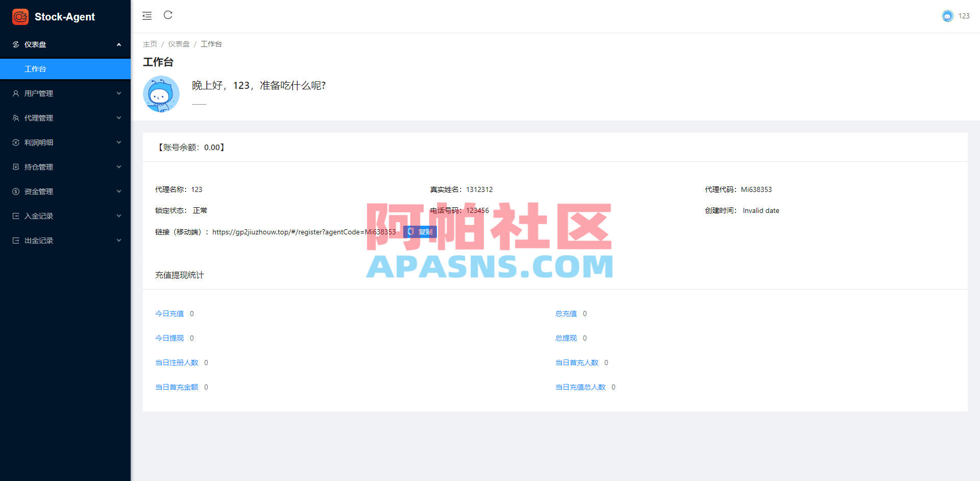Refresh the page using the reload icon
980x481 pixels.
point(168,16)
